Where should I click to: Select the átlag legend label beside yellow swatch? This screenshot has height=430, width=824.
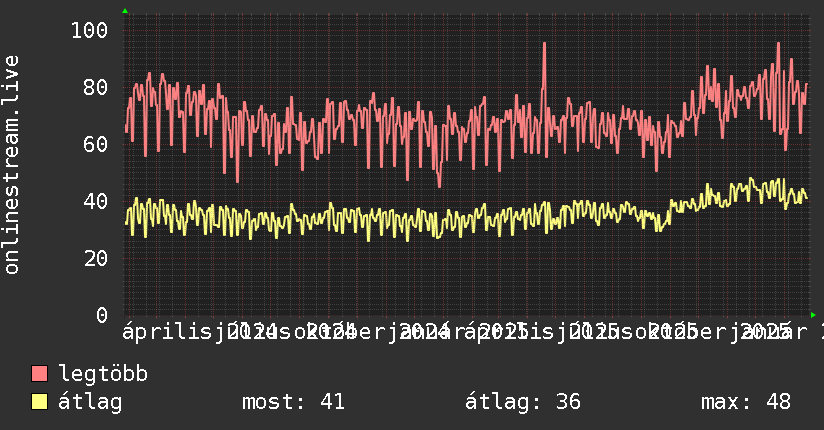(x=90, y=402)
